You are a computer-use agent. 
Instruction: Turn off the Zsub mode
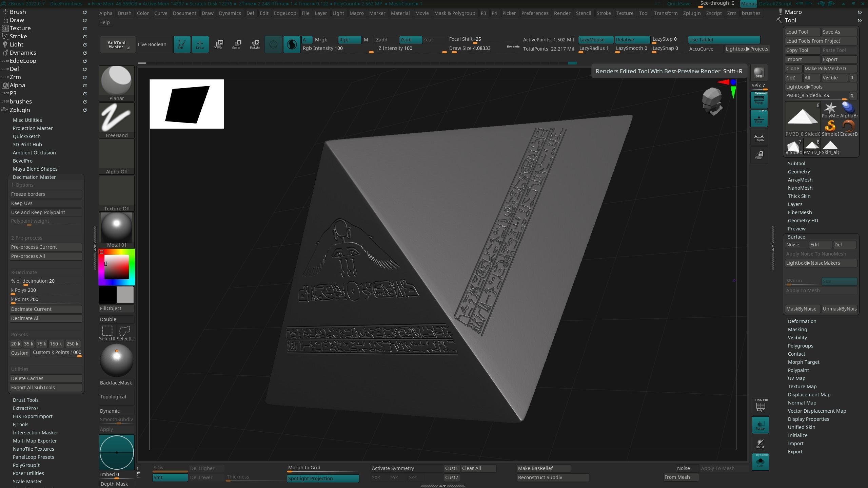(x=410, y=39)
